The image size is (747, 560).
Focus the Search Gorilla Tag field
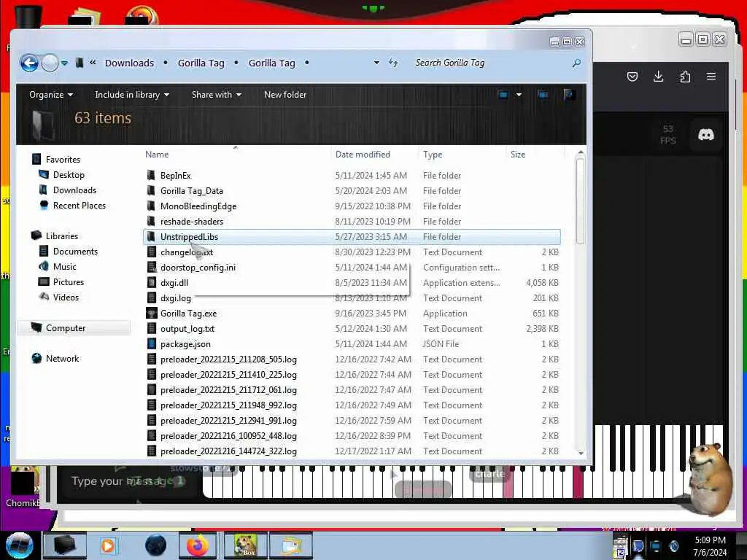pos(491,63)
